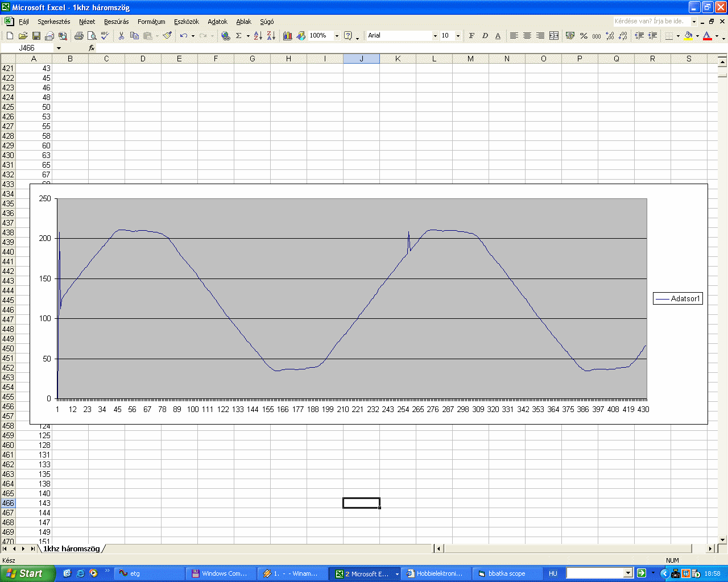Run the ABC spelling check
The height and width of the screenshot is (582, 728).
pos(105,36)
